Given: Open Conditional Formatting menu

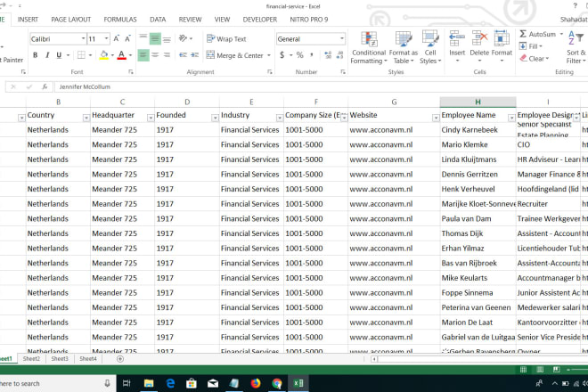Looking at the screenshot, I should point(369,47).
